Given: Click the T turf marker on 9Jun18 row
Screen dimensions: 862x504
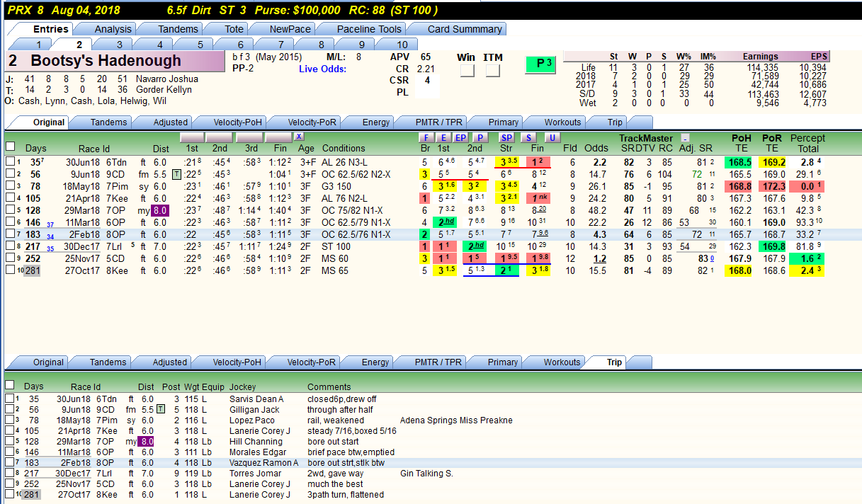Looking at the screenshot, I should pyautogui.click(x=176, y=174).
